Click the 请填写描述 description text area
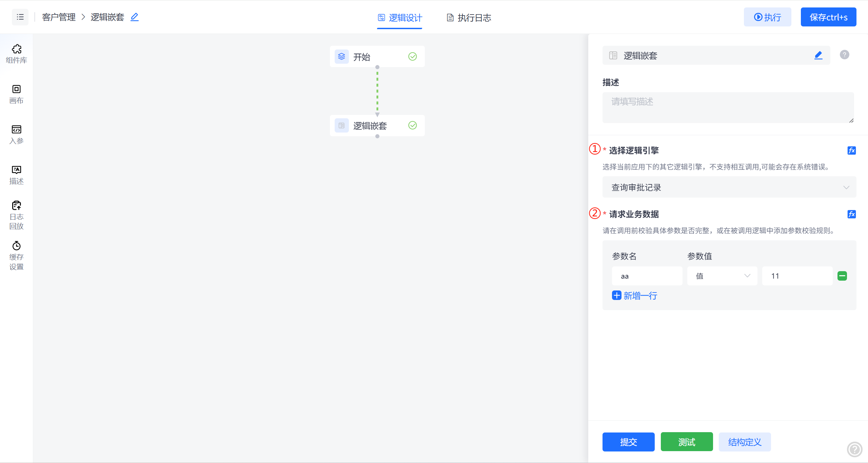 [728, 107]
